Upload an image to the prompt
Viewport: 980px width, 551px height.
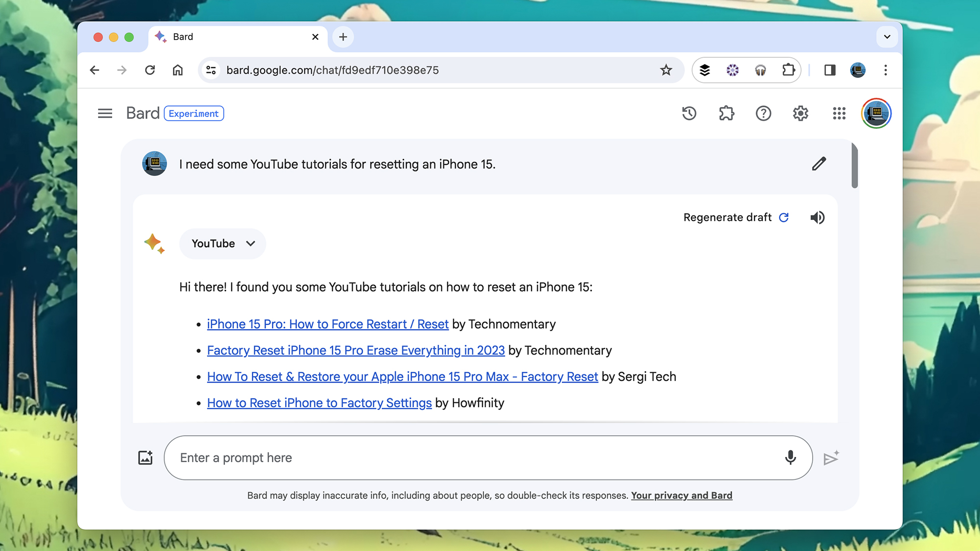[145, 458]
